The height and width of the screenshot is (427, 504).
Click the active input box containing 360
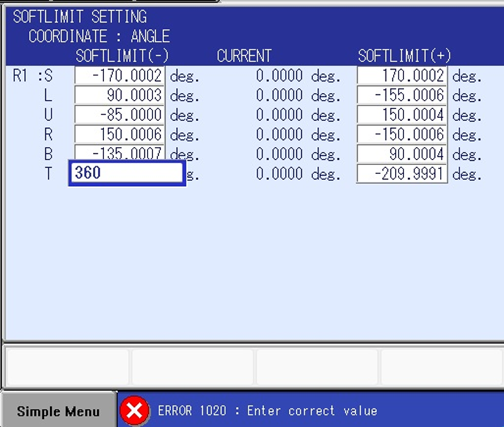(x=126, y=173)
